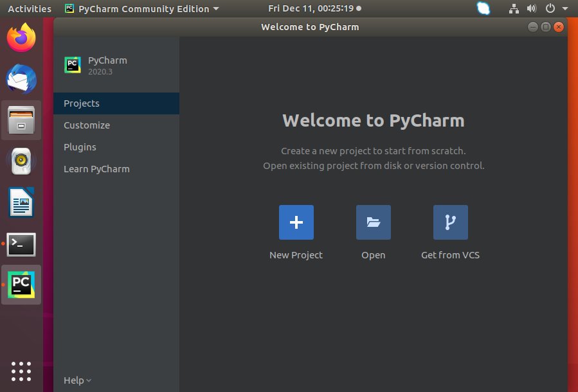Image resolution: width=578 pixels, height=392 pixels.
Task: Click the Get from VCS label
Action: coord(451,255)
